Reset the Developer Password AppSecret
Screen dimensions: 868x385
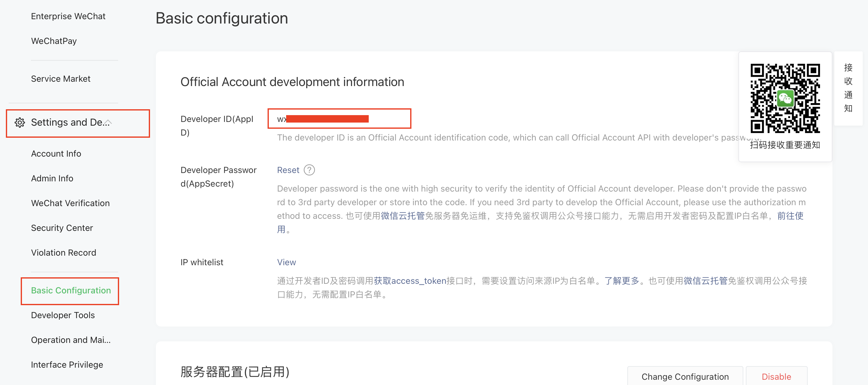pos(288,170)
